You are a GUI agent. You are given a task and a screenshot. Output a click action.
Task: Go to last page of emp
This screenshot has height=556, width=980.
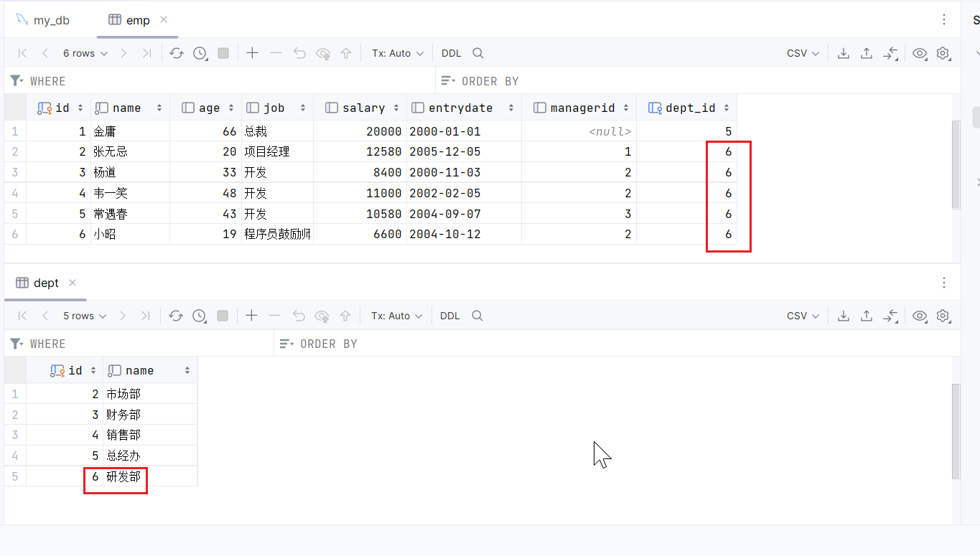[146, 53]
